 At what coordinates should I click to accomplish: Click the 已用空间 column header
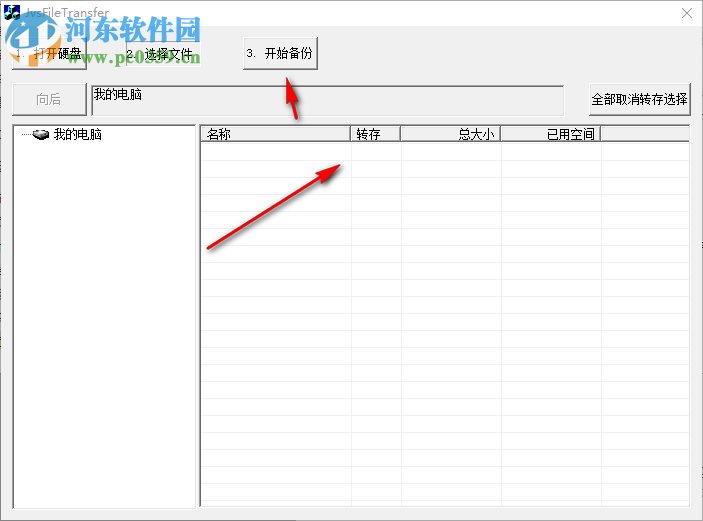pos(551,134)
